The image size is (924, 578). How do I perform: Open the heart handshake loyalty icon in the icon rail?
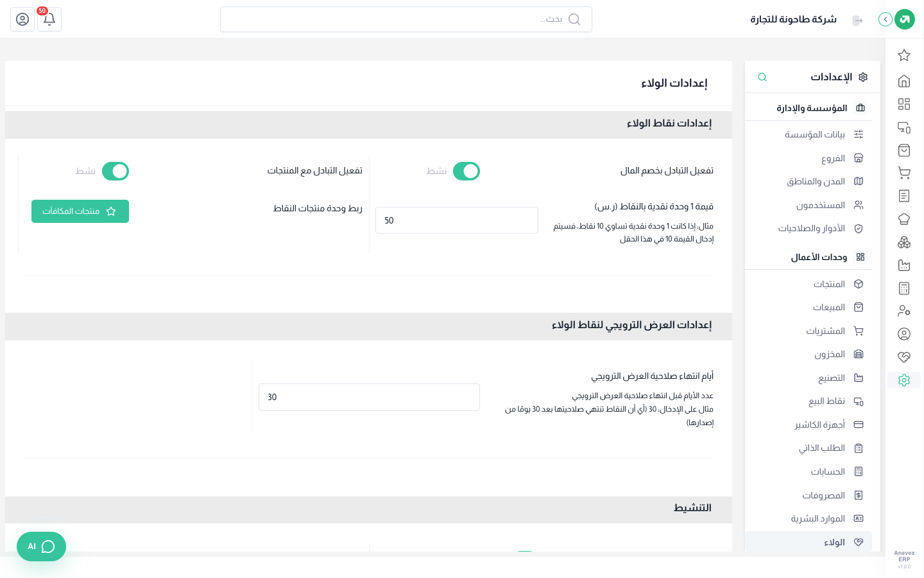coord(904,357)
